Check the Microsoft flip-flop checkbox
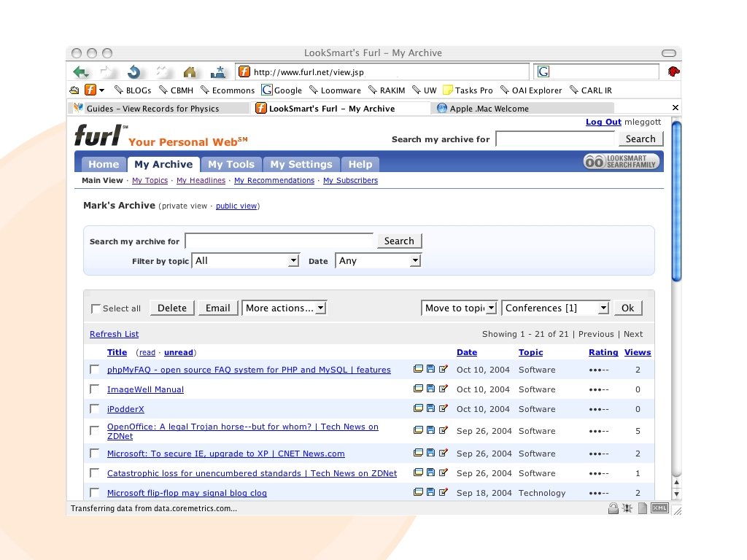The height and width of the screenshot is (560, 747). (x=95, y=492)
